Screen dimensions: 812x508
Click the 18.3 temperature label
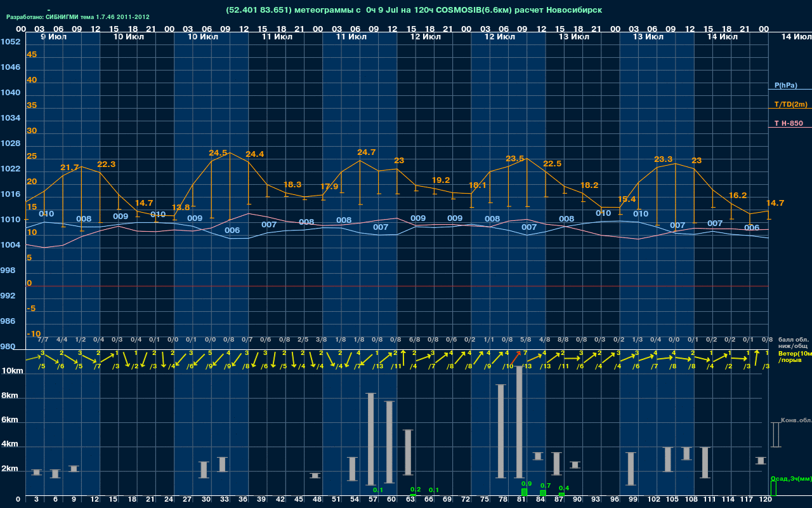coord(292,185)
